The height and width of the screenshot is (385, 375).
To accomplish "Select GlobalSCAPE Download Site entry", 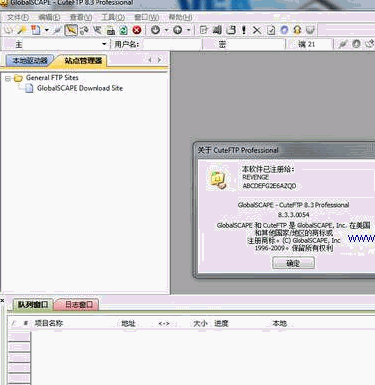I will tap(80, 88).
